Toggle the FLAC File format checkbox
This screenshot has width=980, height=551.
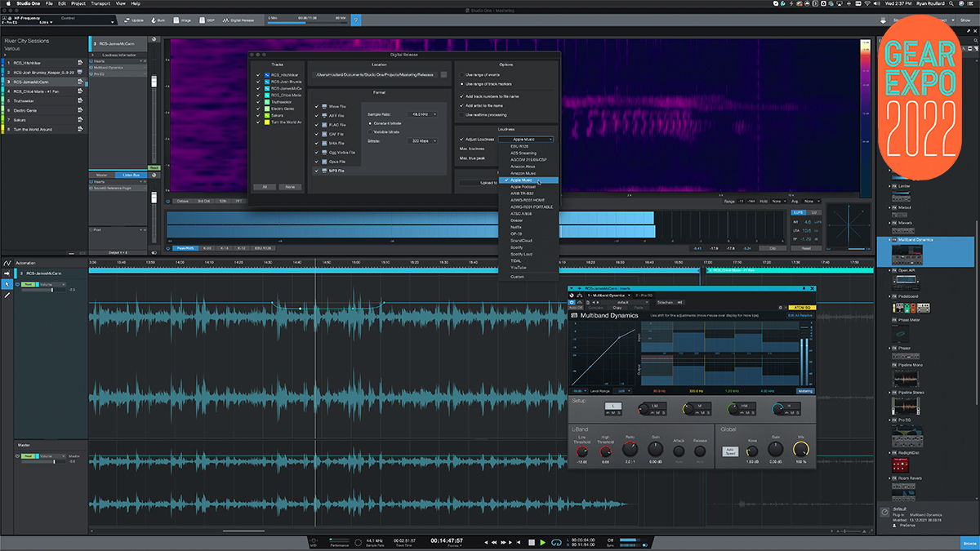click(316, 125)
